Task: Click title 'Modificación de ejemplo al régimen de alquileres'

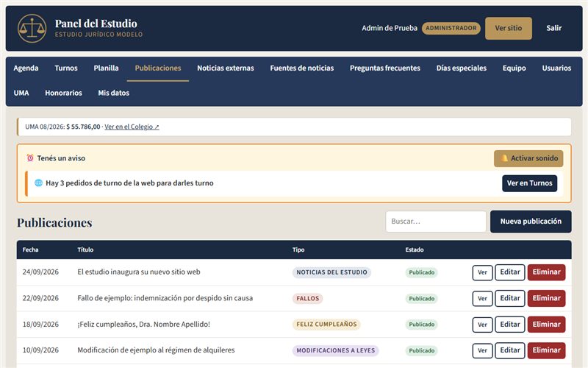Action: 156,350
